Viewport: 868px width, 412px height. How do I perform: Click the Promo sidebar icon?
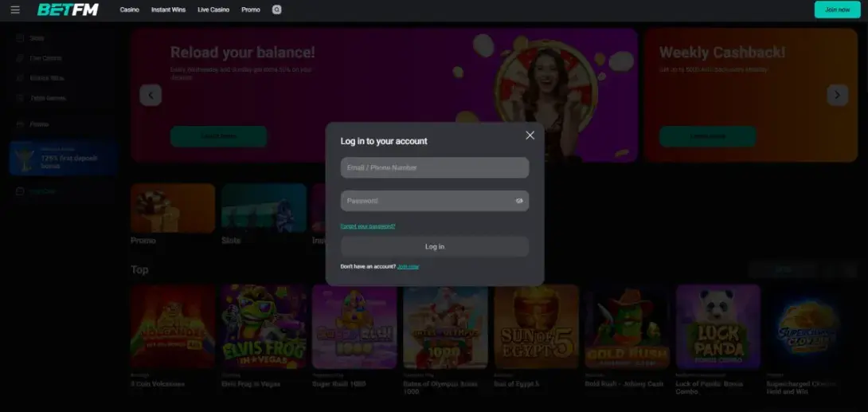click(x=20, y=124)
